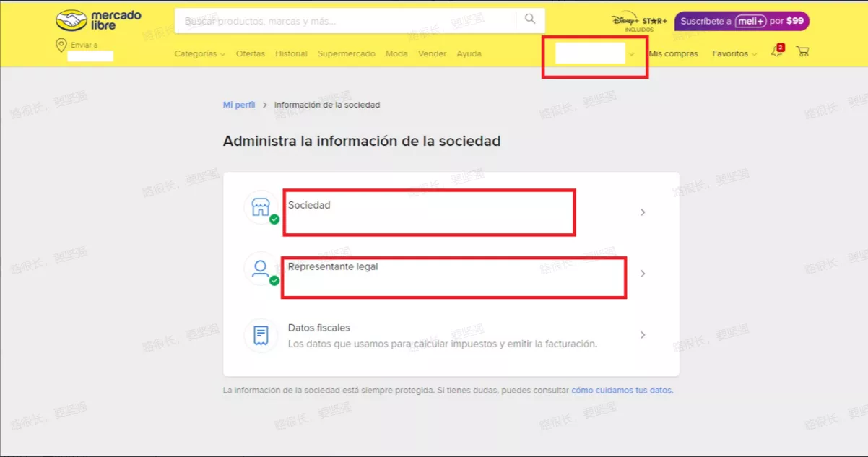This screenshot has height=457, width=868.
Task: Open the Sociedad row arrow
Action: point(643,212)
